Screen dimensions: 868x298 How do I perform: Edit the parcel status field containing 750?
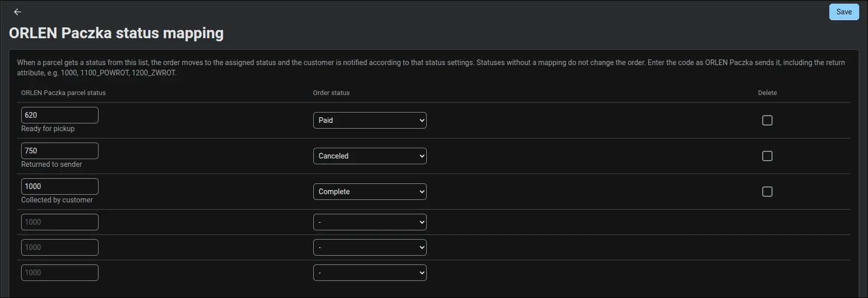click(60, 151)
